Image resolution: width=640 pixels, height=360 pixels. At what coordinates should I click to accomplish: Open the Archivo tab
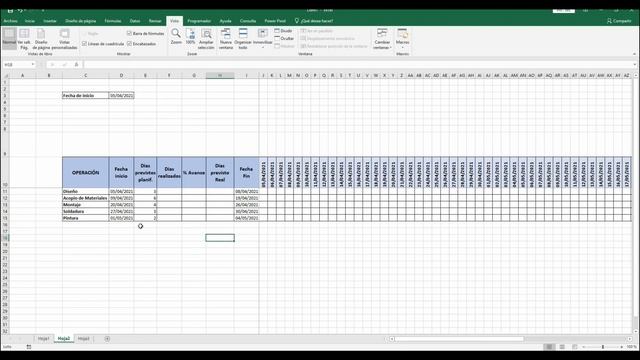(x=11, y=21)
